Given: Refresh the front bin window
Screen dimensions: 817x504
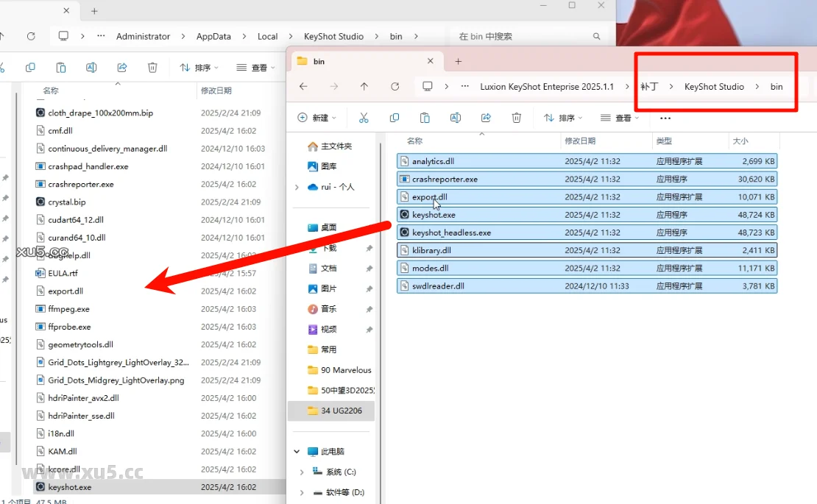Looking at the screenshot, I should click(x=395, y=86).
